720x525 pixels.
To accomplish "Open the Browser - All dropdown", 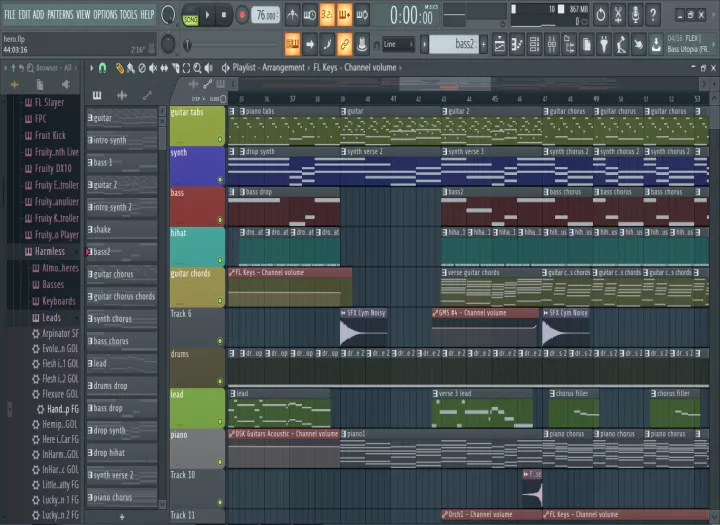I will (54, 68).
